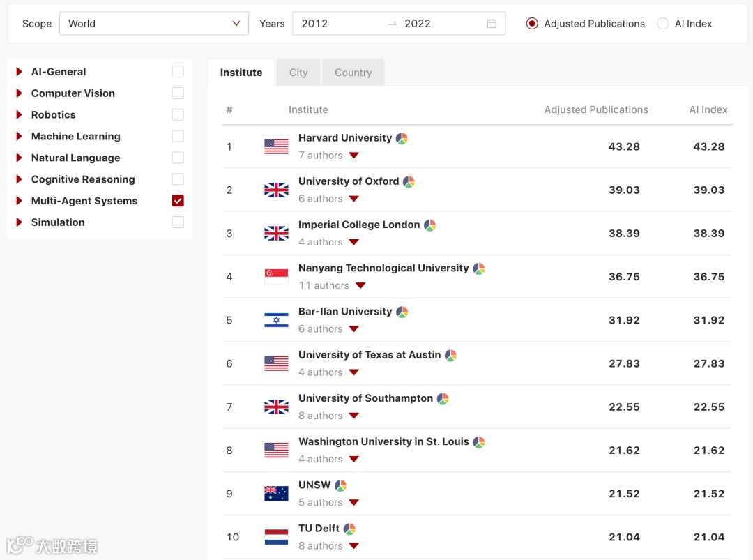Expand the Machine Learning category
The image size is (753, 560).
point(20,137)
